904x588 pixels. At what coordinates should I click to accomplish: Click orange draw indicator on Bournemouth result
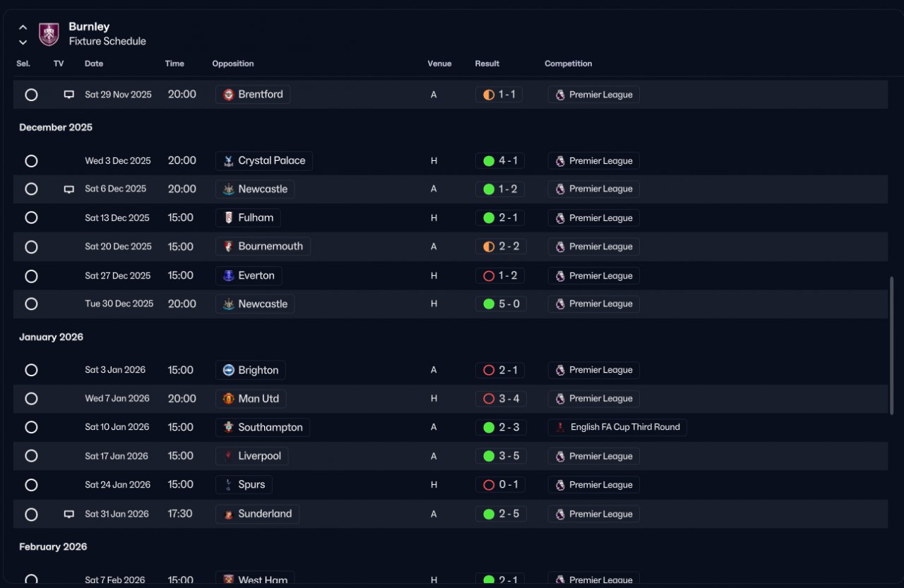tap(489, 247)
